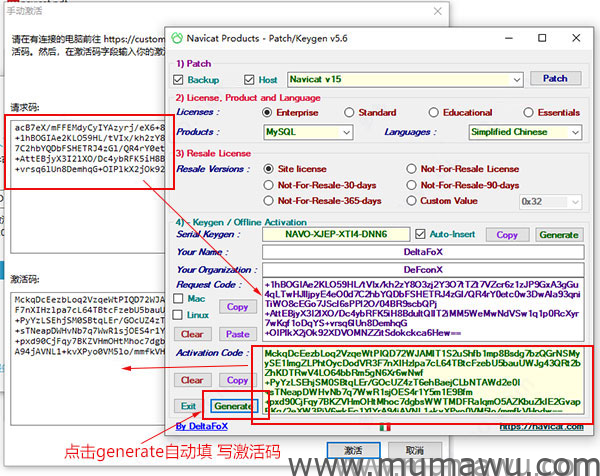Select the Standard license radio

pyautogui.click(x=349, y=112)
